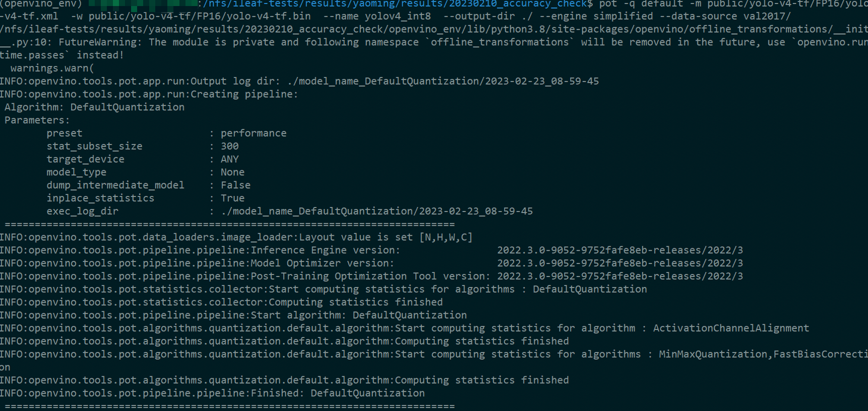The image size is (868, 411).
Task: Click dump_intermediate_model value False
Action: pos(235,185)
